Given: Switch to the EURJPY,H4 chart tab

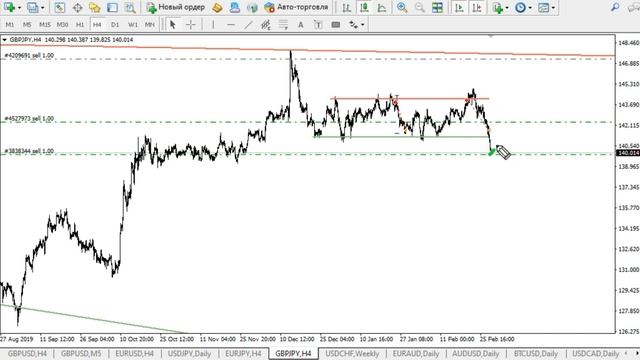Looking at the screenshot, I should 243,353.
